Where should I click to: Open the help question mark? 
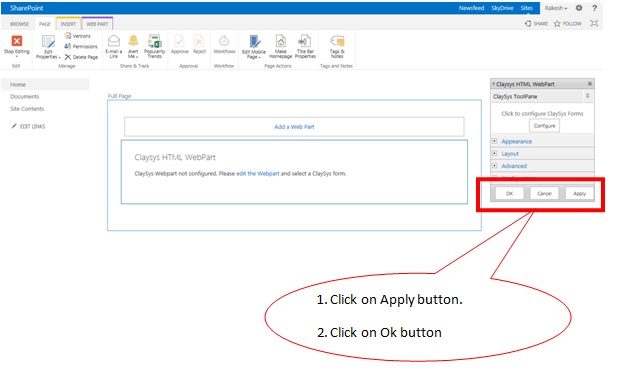(x=594, y=8)
